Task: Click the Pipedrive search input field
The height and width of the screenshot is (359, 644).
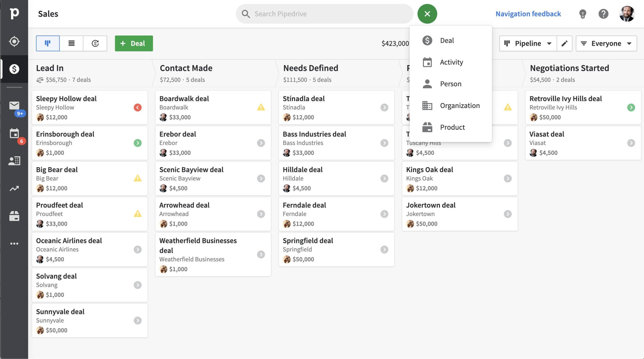Action: click(325, 14)
